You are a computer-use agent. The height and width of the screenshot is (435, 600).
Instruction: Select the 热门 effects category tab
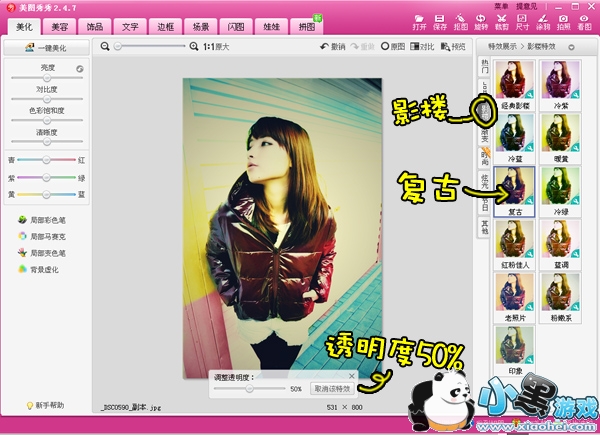tap(484, 67)
